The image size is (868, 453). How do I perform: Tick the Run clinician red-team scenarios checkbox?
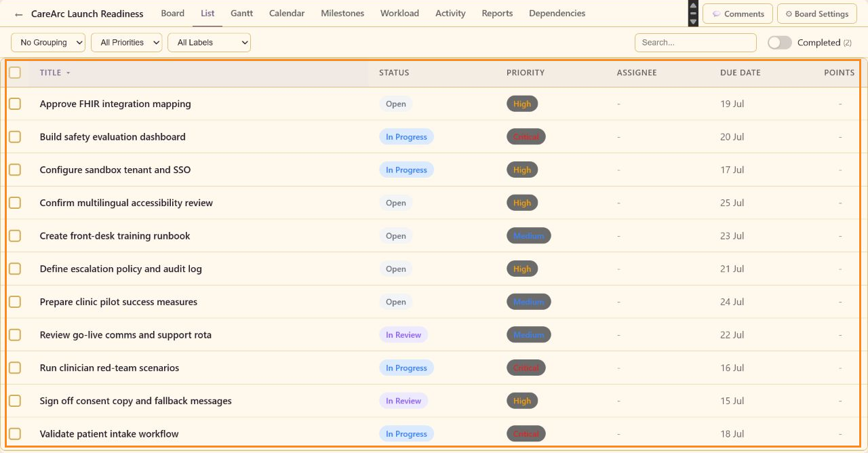pyautogui.click(x=15, y=368)
